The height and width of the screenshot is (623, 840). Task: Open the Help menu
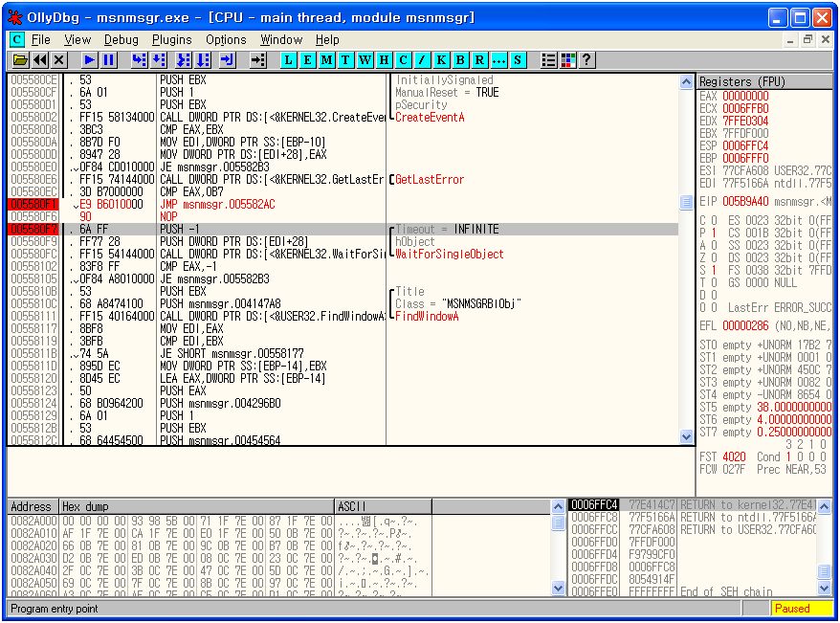tap(327, 39)
